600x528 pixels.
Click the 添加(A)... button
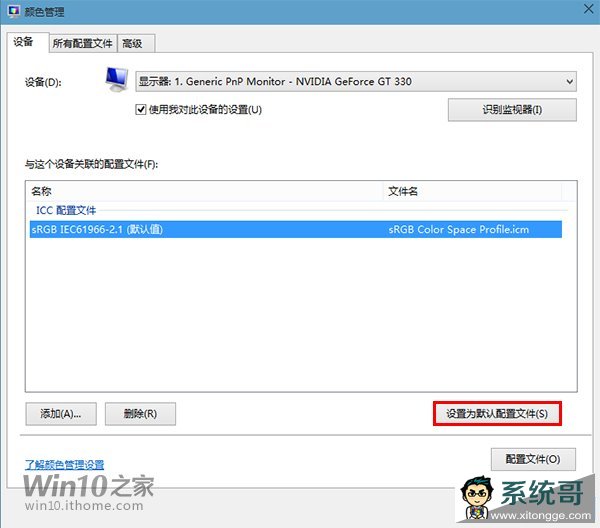(x=61, y=414)
